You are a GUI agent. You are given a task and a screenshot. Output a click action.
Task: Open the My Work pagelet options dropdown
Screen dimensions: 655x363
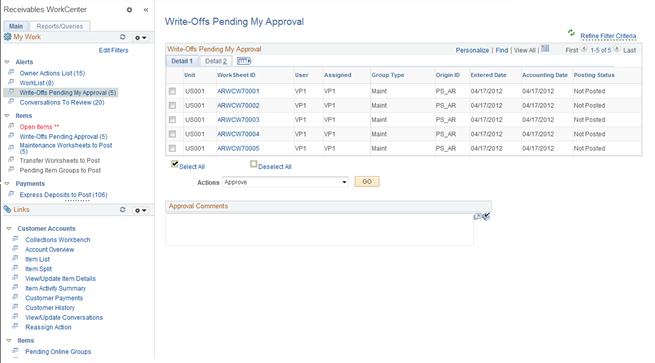click(140, 38)
